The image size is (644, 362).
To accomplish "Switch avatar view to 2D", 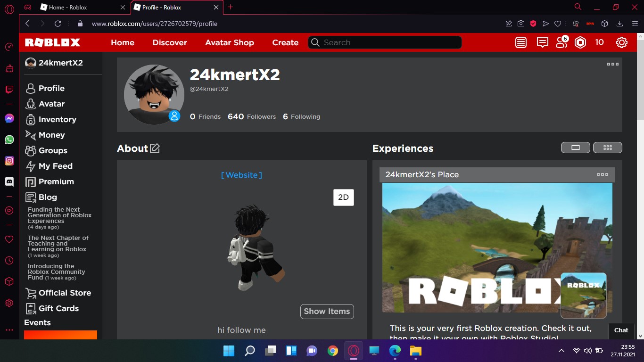I will [x=344, y=197].
